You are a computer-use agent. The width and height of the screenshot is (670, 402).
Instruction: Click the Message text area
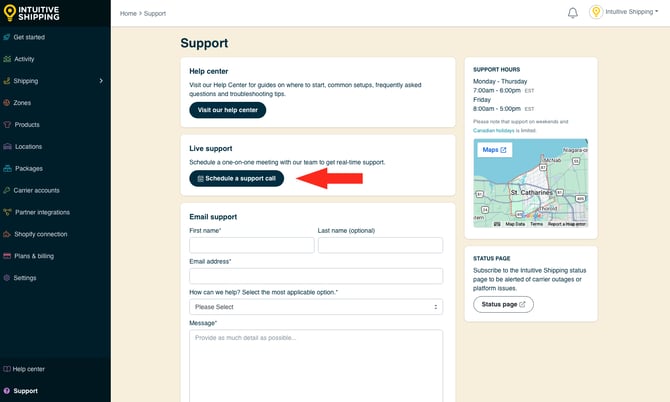[x=316, y=366]
